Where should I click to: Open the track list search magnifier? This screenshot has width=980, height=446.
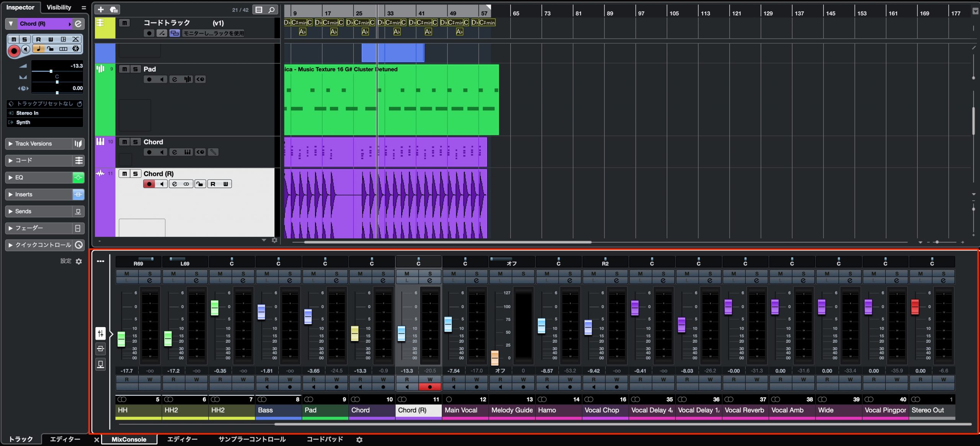click(x=271, y=10)
